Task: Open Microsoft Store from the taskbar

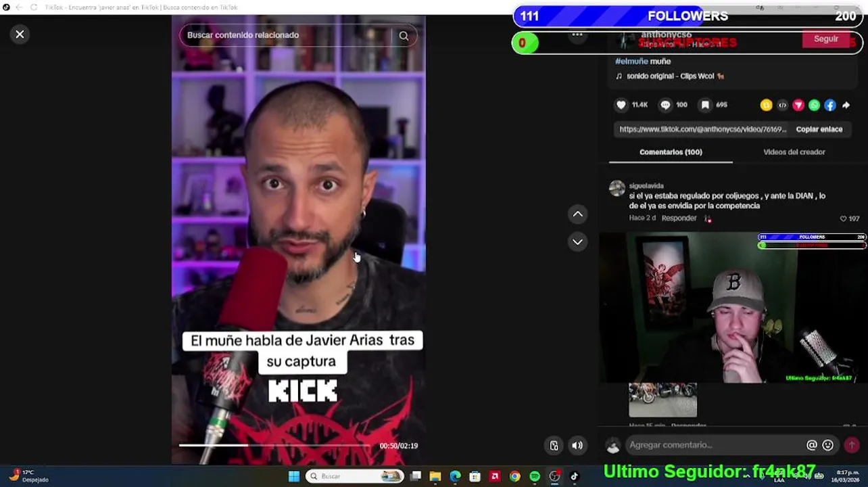Action: [x=475, y=476]
